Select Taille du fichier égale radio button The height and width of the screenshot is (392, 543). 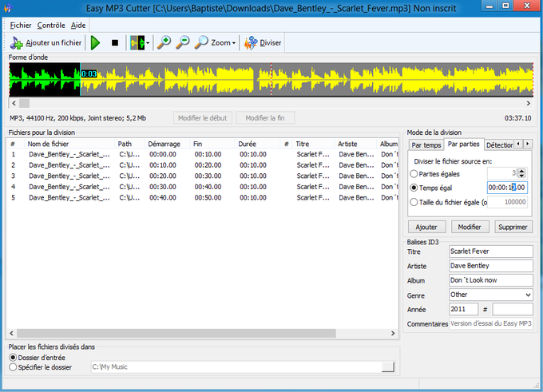click(414, 202)
